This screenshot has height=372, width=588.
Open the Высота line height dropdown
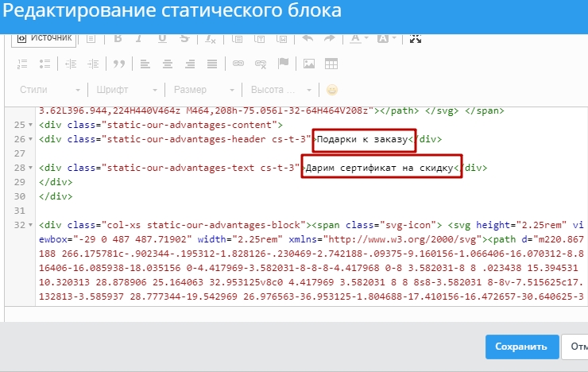(282, 90)
